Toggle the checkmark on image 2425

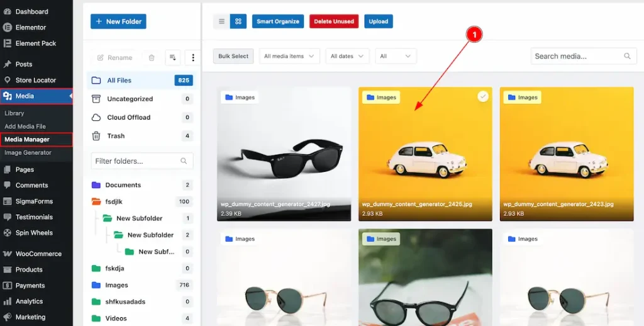(x=483, y=97)
